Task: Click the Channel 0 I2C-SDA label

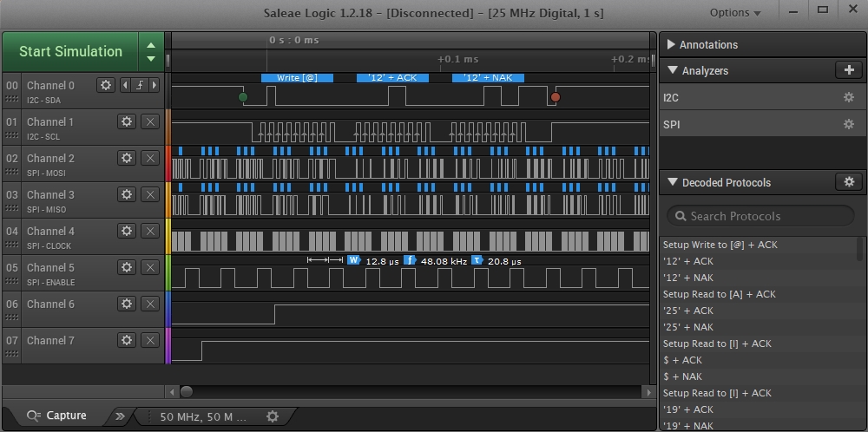Action: click(43, 101)
